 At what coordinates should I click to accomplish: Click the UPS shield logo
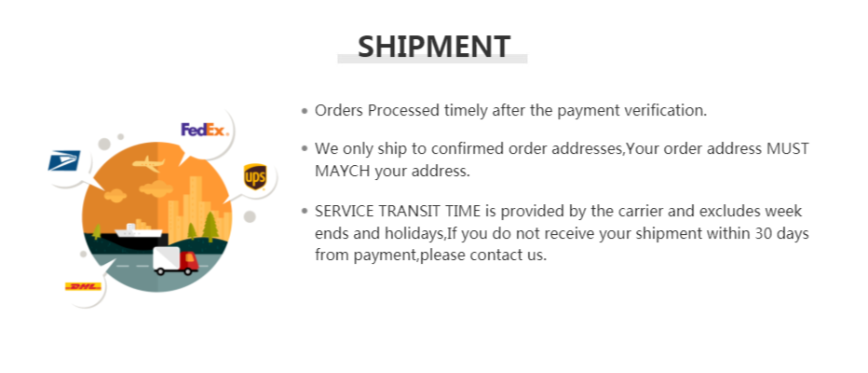(255, 175)
